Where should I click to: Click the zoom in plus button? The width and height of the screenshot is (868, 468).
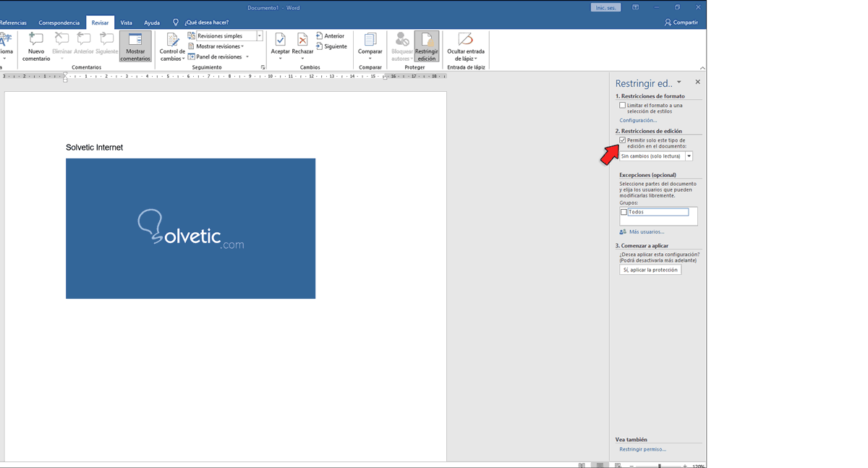coord(684,466)
